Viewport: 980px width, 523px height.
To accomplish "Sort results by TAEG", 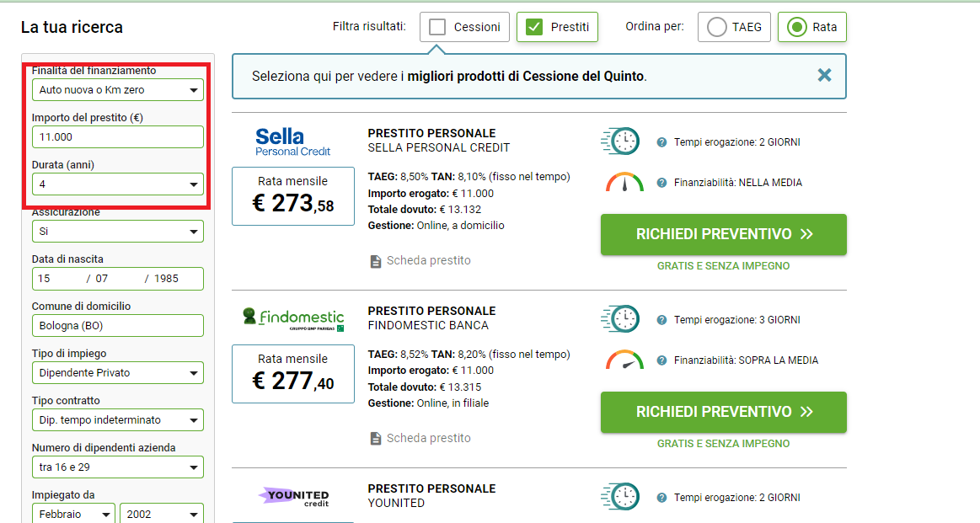I will pyautogui.click(x=717, y=27).
